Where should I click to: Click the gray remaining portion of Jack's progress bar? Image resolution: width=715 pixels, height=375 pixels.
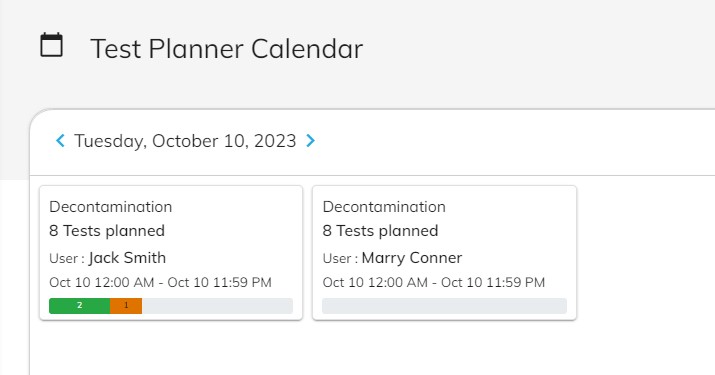(217, 306)
